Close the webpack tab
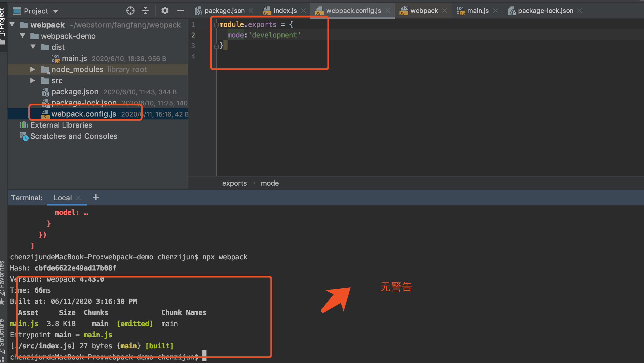 click(445, 11)
